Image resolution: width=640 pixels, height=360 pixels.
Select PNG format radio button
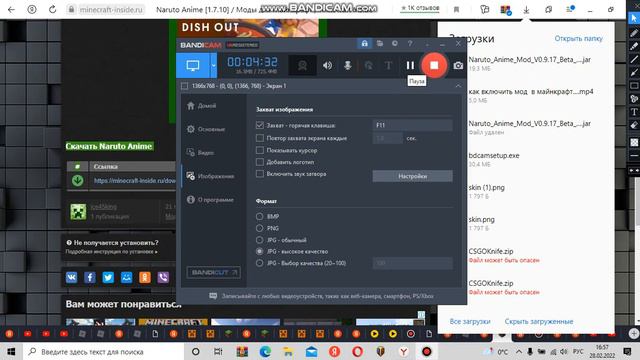[x=260, y=228]
